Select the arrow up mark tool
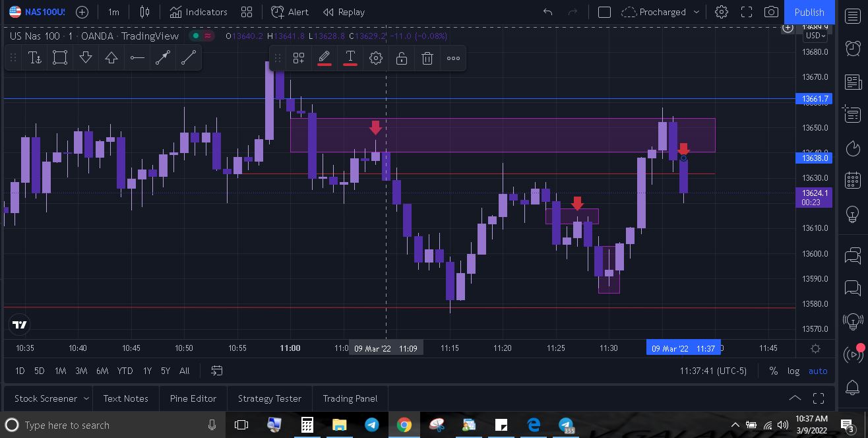This screenshot has height=438, width=868. click(111, 58)
